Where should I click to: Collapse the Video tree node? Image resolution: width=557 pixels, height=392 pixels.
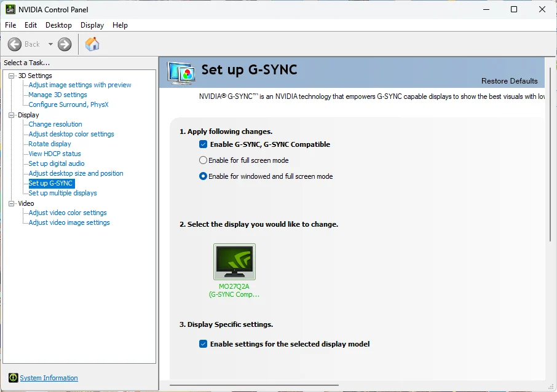click(11, 203)
